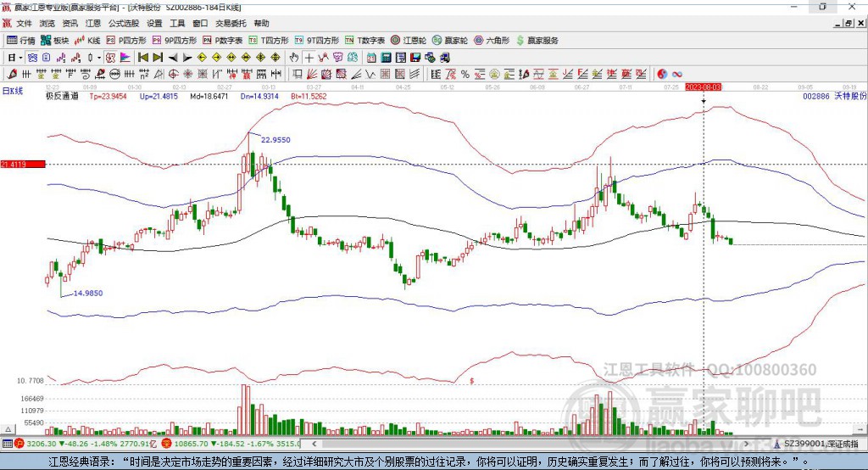Click the blue infinity icon
Viewport: 868px width, 470px height.
coord(677,75)
